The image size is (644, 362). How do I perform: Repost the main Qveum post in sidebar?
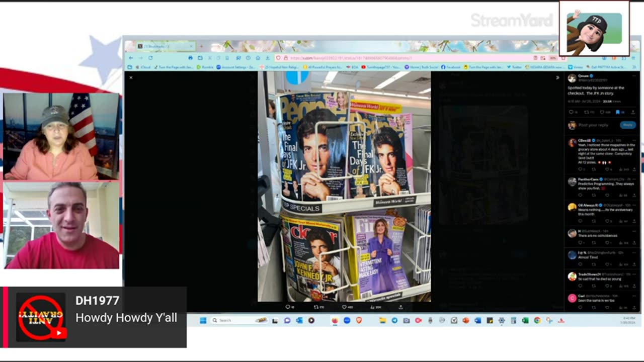tap(587, 112)
